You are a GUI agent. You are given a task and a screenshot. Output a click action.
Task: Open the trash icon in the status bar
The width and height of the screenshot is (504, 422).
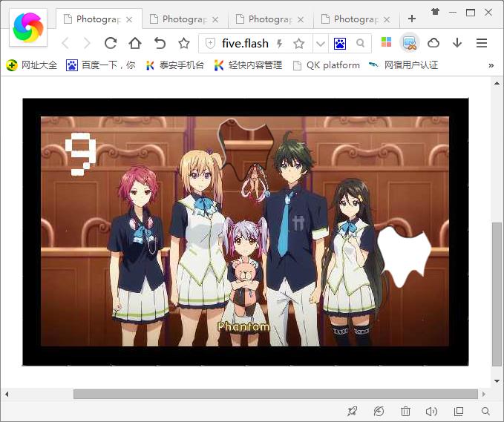405,411
